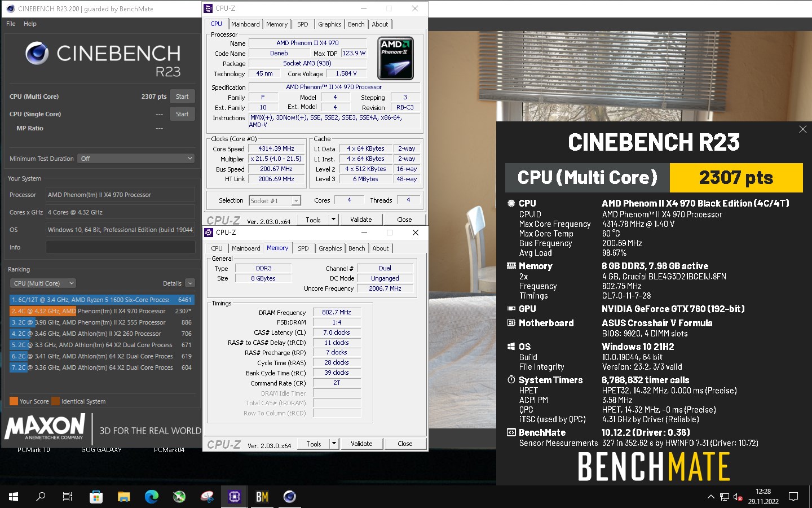Select the Phenom II X2 555 ranking row

coord(102,322)
